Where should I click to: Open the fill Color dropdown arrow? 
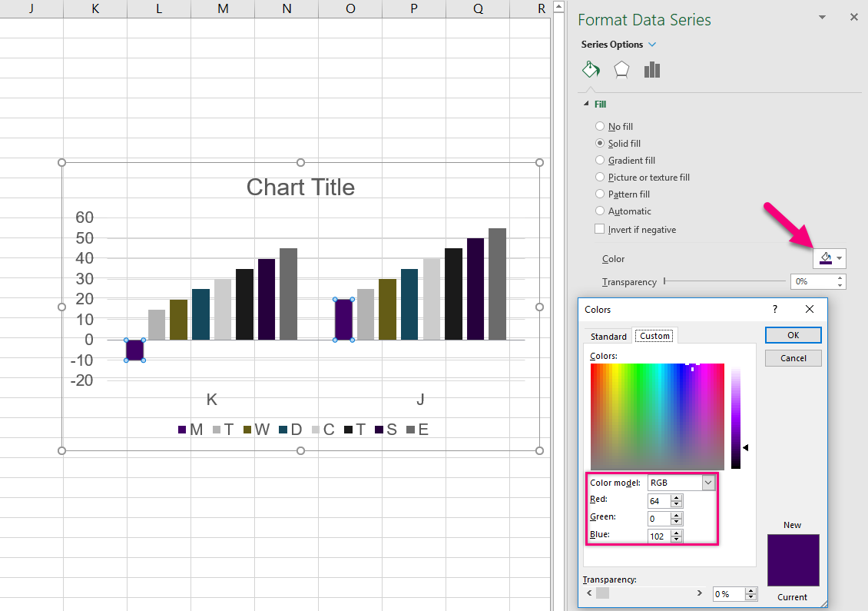pos(840,258)
